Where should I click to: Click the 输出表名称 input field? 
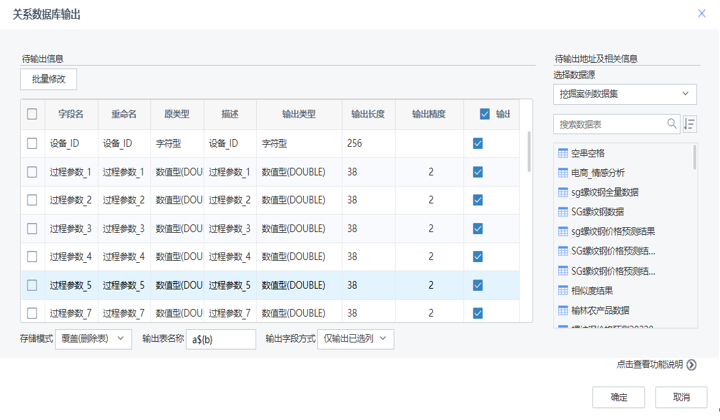(220, 339)
